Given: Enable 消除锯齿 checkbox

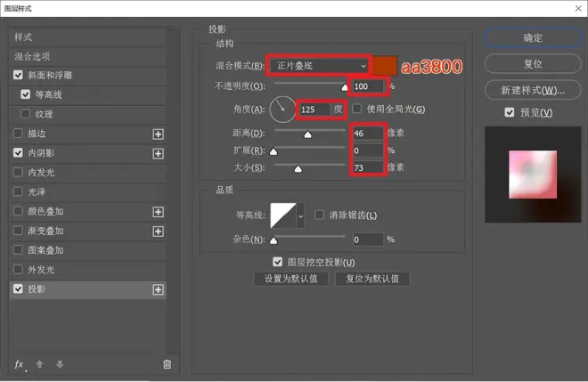Looking at the screenshot, I should click(x=320, y=215).
